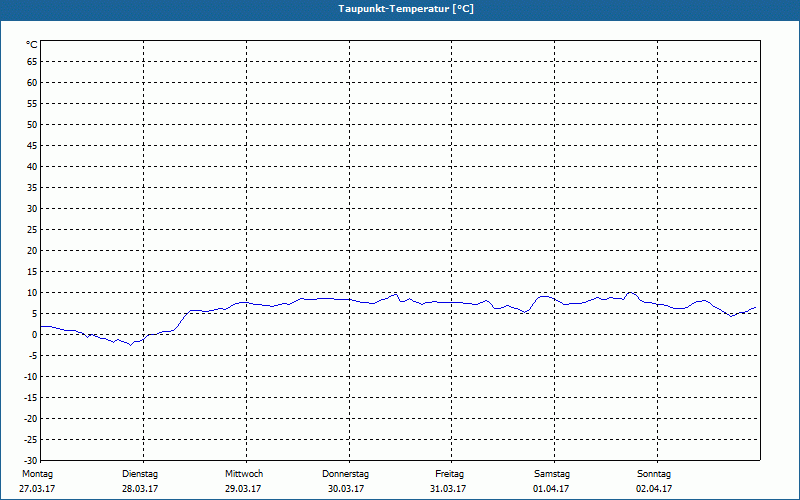800x500 pixels.
Task: Click the 50 y-axis value
Action: (32, 125)
